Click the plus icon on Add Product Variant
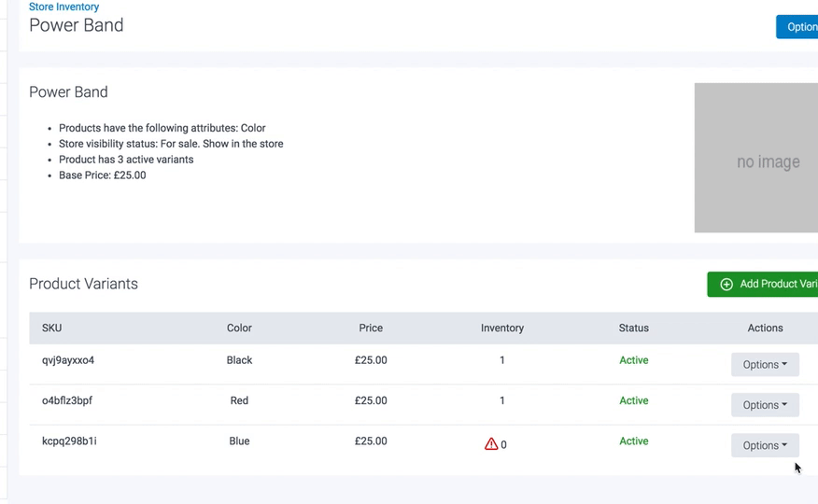818x504 pixels. [x=726, y=285]
